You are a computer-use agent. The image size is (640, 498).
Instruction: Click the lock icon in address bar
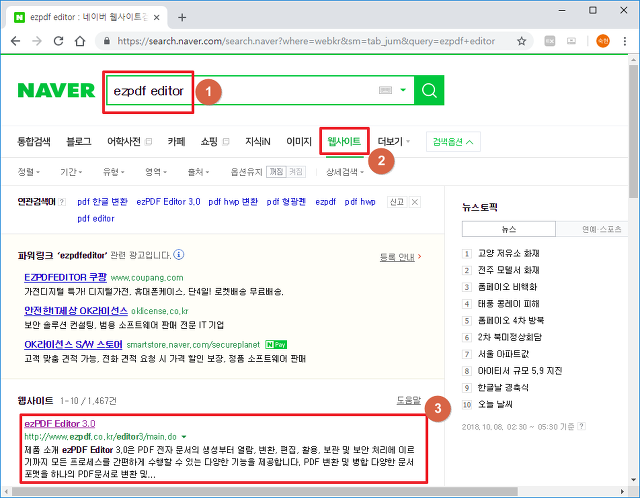tap(107, 41)
